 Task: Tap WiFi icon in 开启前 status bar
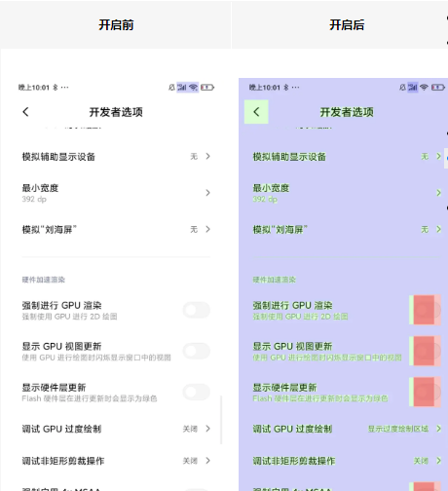click(194, 87)
